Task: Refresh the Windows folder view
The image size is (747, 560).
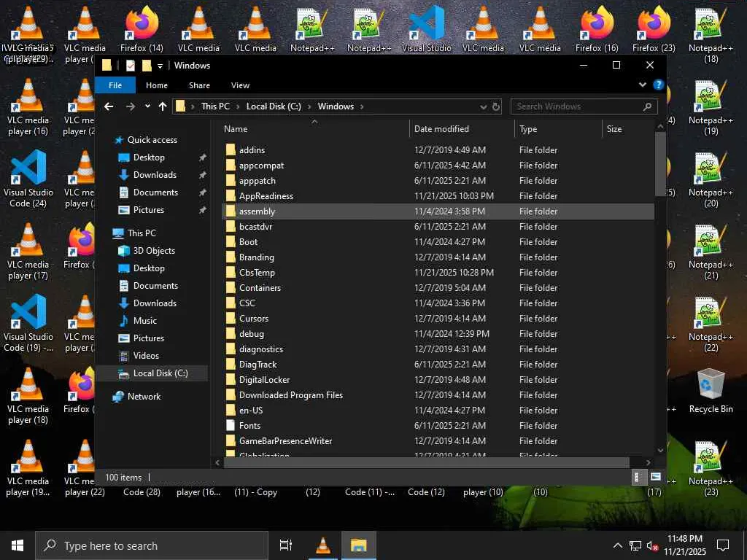Action: pyautogui.click(x=496, y=106)
